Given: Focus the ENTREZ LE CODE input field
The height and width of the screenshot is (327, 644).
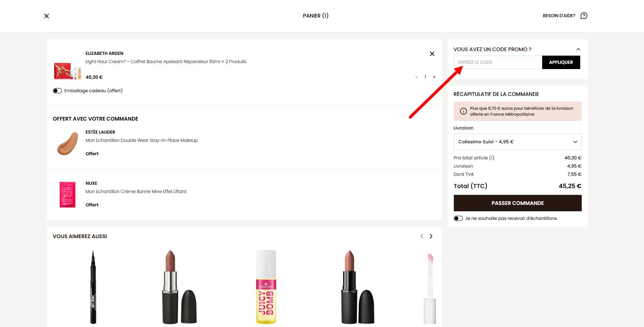Looking at the screenshot, I should pos(498,62).
